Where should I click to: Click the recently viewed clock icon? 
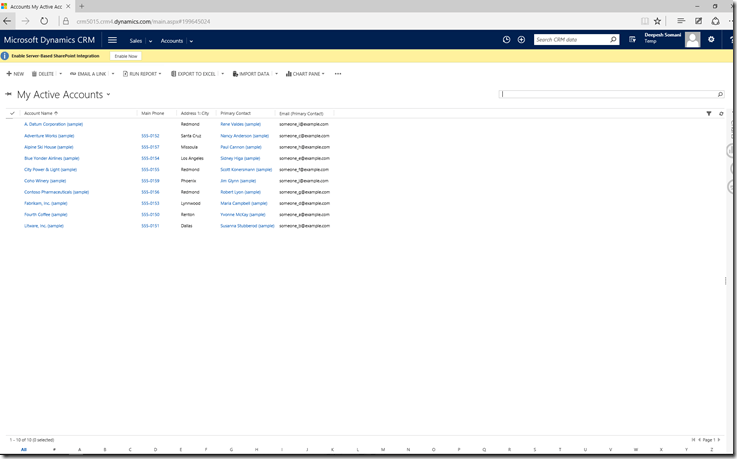pyautogui.click(x=506, y=40)
